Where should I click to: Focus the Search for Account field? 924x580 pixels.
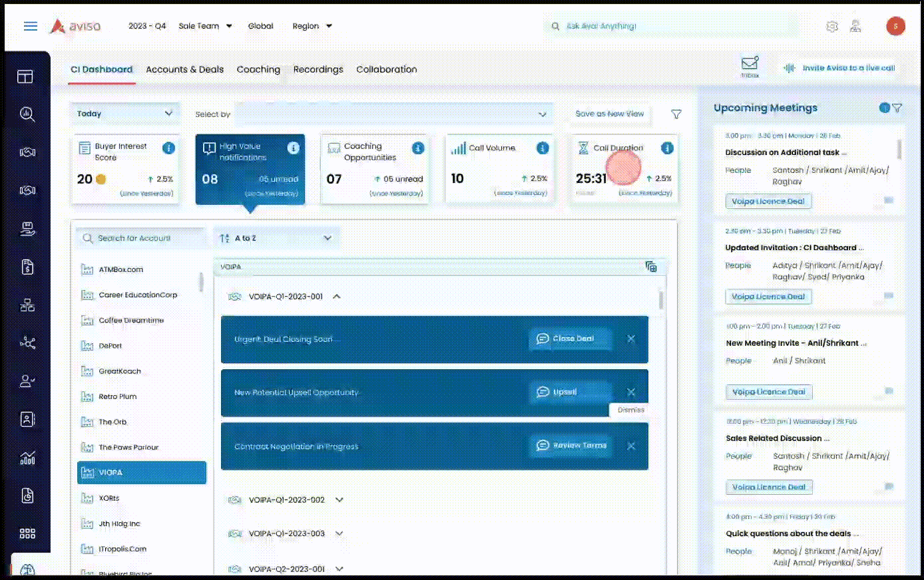click(140, 238)
